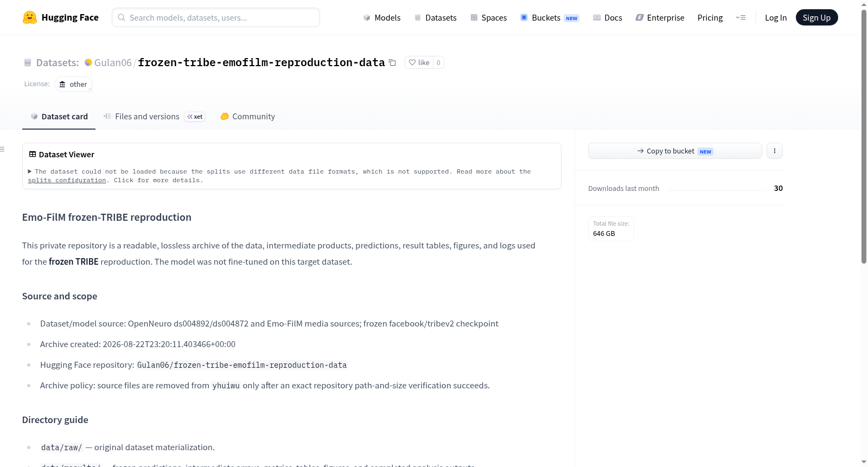Click the search magnifier icon
Image resolution: width=868 pixels, height=467 pixels.
click(x=122, y=17)
